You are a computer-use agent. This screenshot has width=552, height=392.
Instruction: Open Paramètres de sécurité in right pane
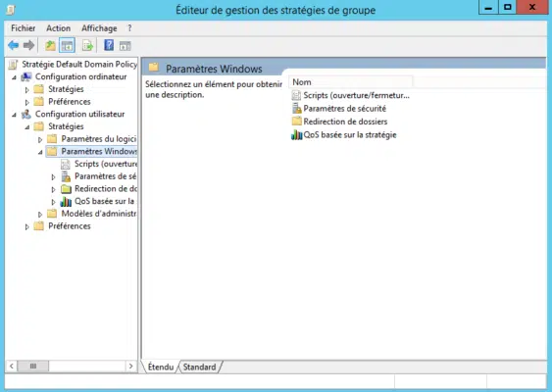click(345, 109)
